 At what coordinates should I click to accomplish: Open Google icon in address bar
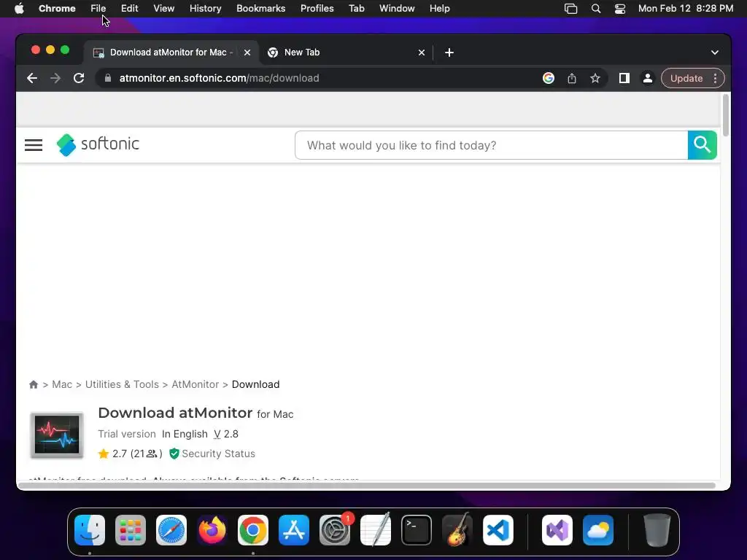(x=549, y=78)
